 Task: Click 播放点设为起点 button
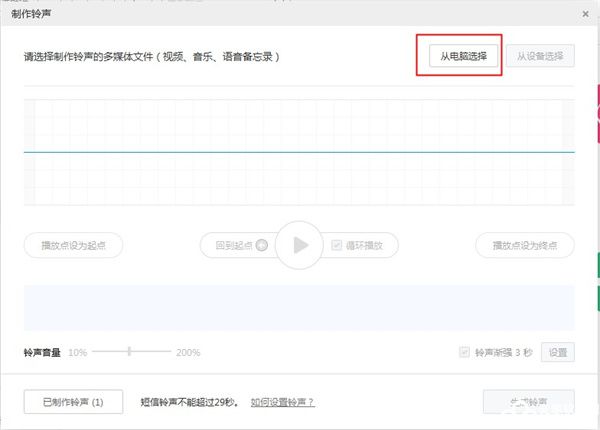[73, 245]
